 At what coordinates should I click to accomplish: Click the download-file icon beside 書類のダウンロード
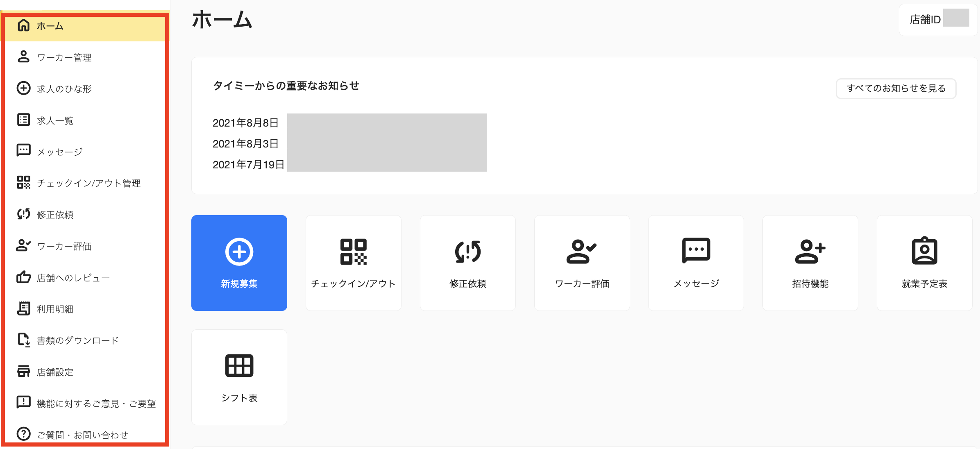[x=23, y=340]
